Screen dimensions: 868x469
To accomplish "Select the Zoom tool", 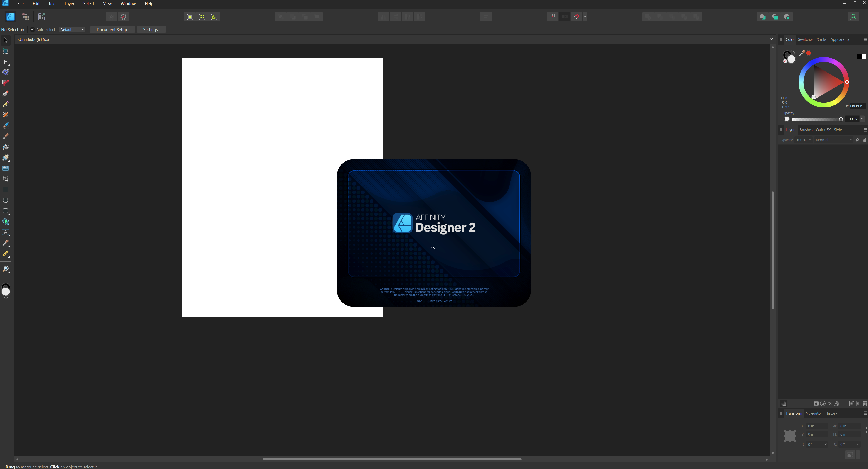I will [x=5, y=269].
